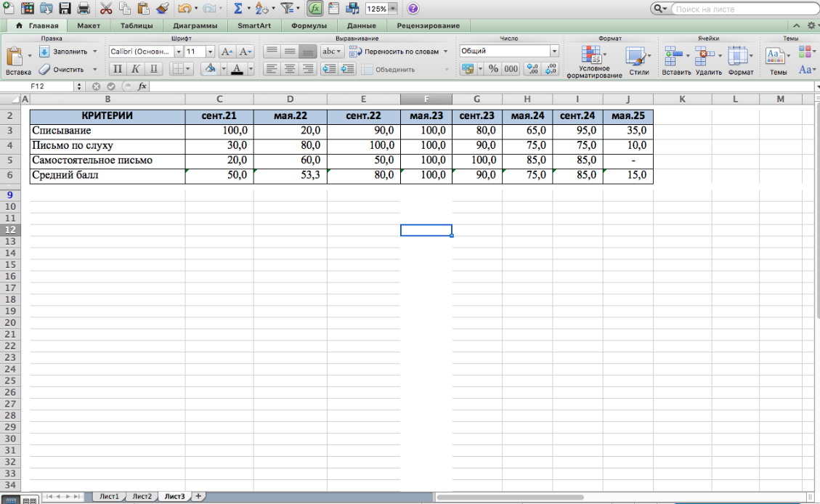The width and height of the screenshot is (820, 504).
Task: Switch to page layout view
Action: pos(30,500)
